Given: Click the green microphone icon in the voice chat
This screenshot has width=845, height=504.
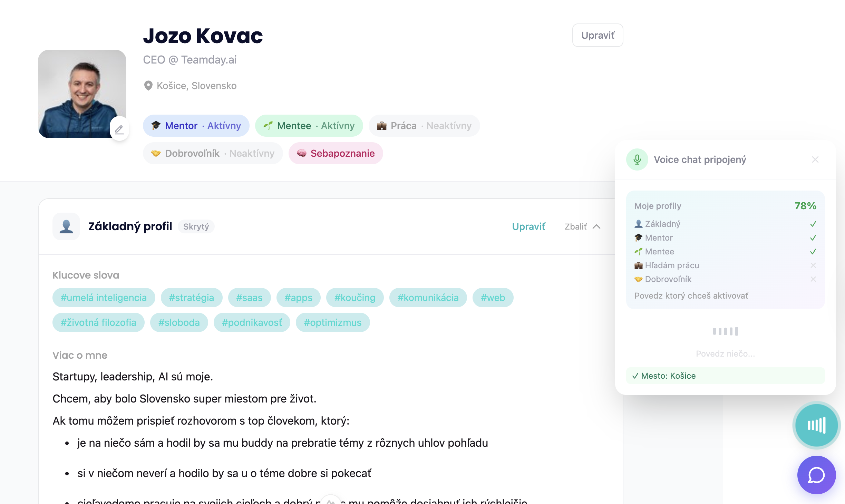Looking at the screenshot, I should click(637, 159).
